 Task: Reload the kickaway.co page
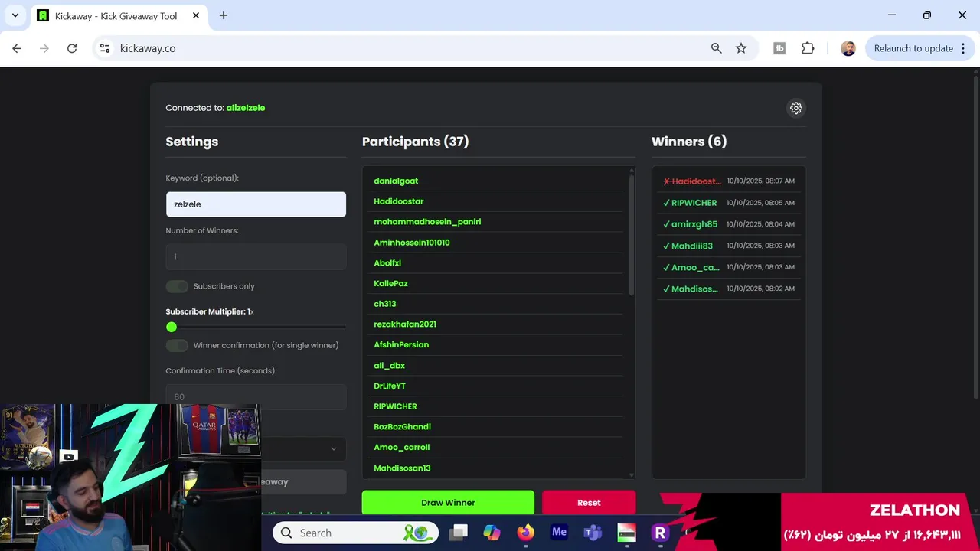[x=72, y=48]
